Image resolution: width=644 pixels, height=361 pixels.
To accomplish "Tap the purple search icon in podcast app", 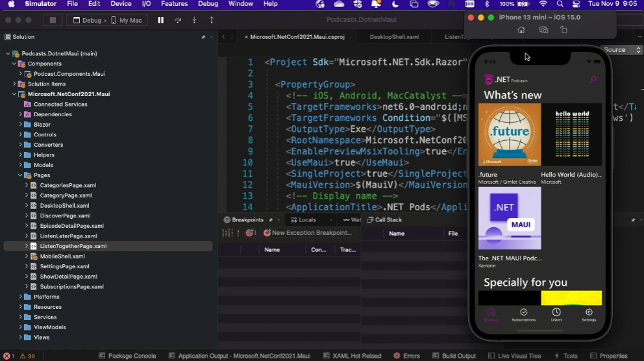I will [592, 80].
